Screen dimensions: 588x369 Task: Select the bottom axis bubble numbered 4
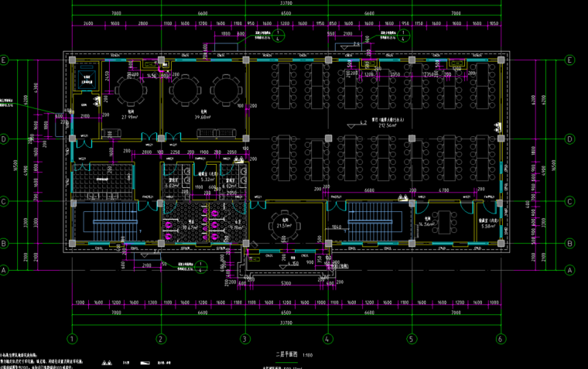click(x=328, y=339)
